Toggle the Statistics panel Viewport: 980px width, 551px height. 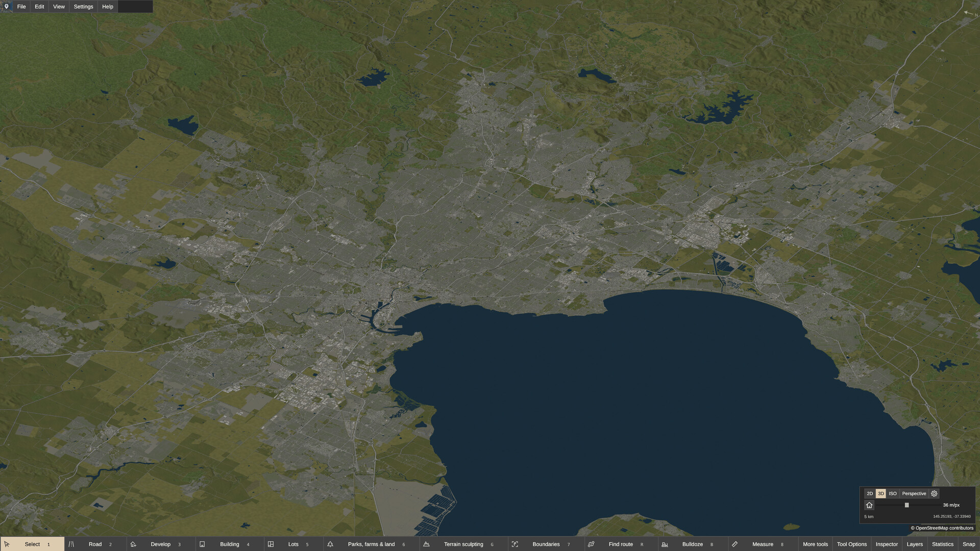(x=943, y=544)
